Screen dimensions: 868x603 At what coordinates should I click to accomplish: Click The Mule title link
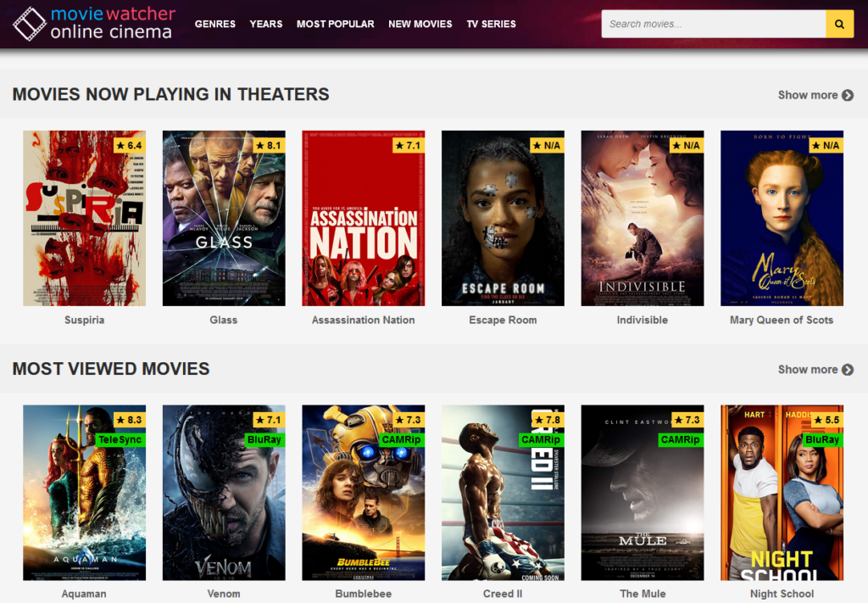point(643,594)
